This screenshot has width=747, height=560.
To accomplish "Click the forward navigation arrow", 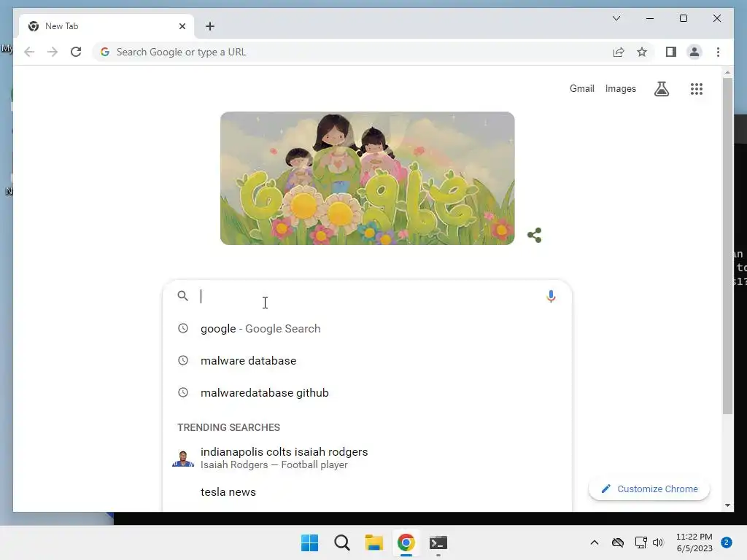I will tap(53, 52).
